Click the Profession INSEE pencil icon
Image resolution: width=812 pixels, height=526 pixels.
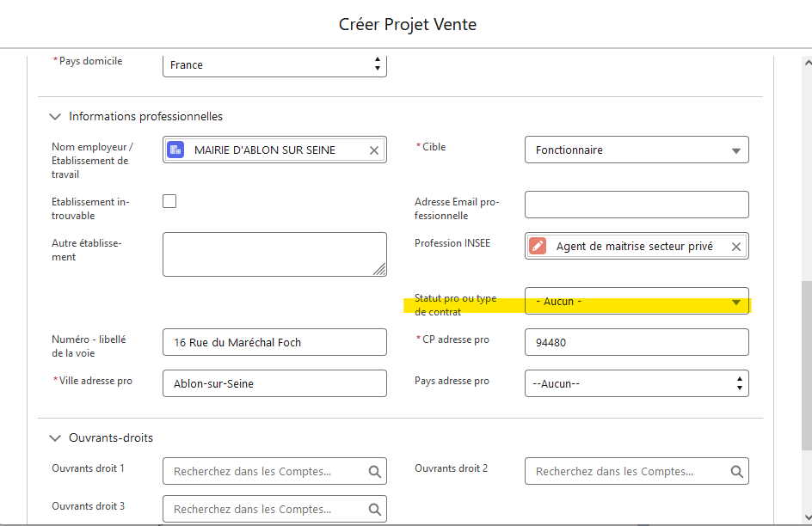point(538,247)
